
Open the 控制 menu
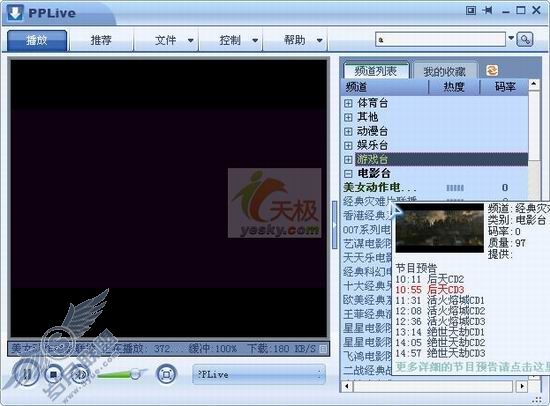[238, 40]
